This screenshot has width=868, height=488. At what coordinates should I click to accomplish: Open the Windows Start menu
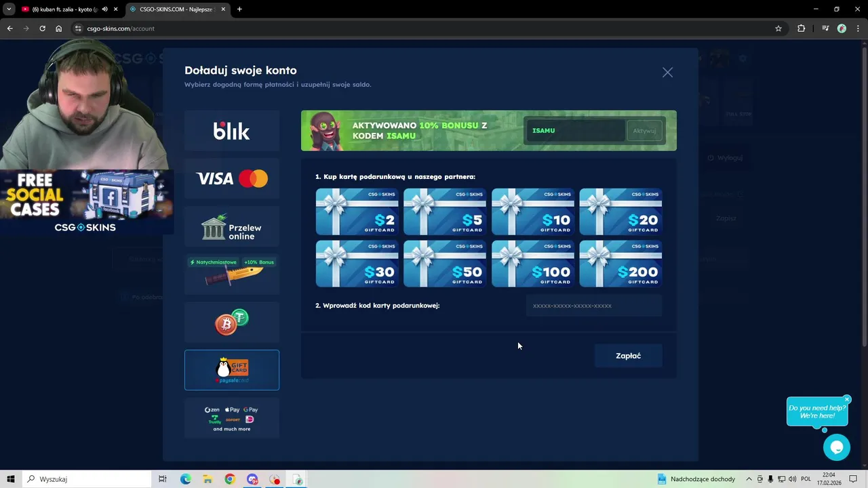tap(10, 479)
